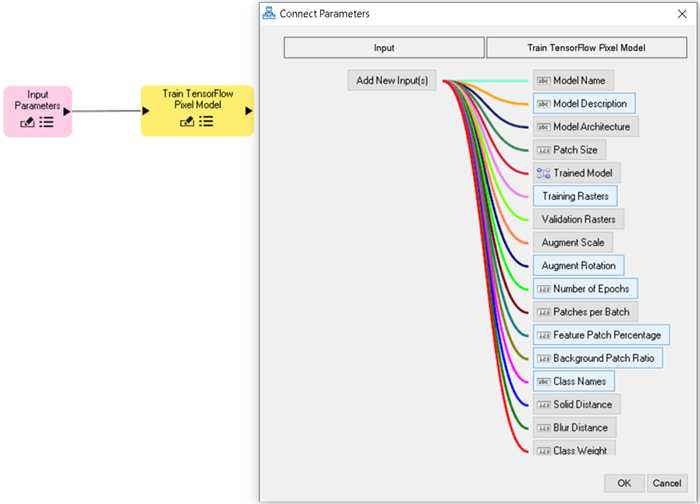700x504 pixels.
Task: Click Input Parameters node output arrow
Action: click(67, 111)
